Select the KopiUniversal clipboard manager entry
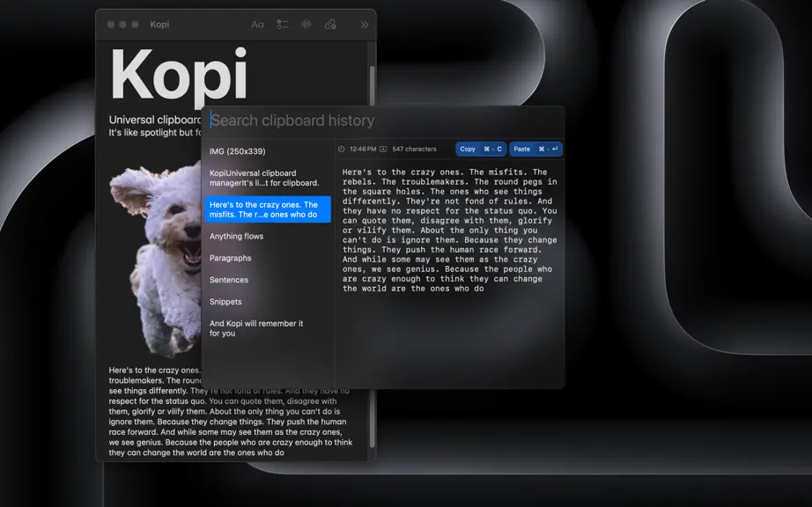Viewport: 812px width, 507px height. pos(268,178)
